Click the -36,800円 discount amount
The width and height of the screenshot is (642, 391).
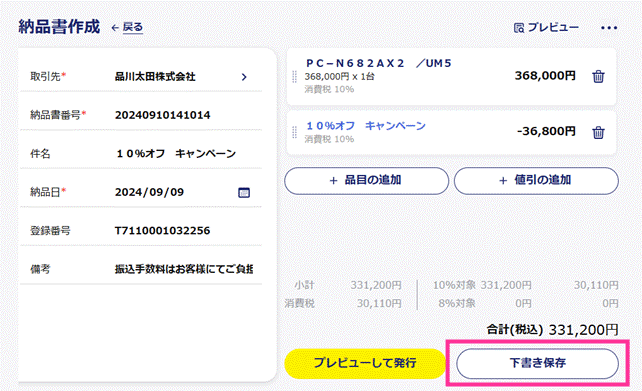click(x=546, y=131)
